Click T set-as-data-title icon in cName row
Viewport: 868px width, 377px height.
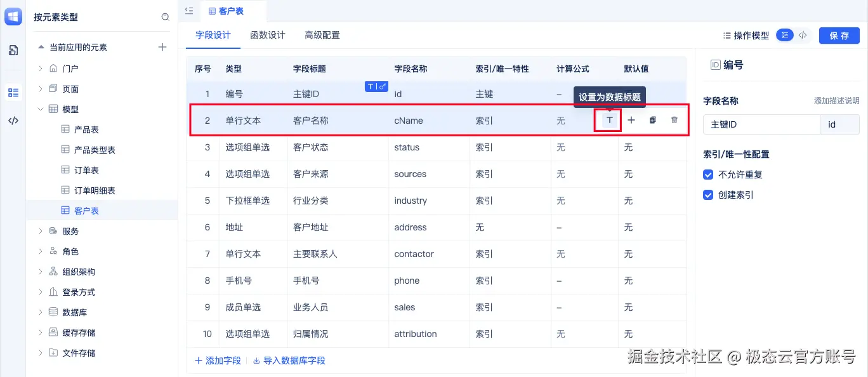610,120
